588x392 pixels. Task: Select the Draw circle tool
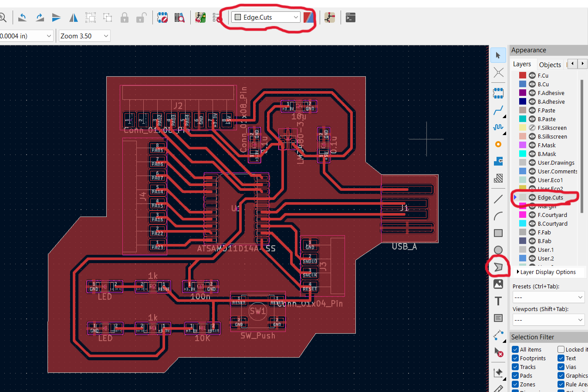(498, 250)
